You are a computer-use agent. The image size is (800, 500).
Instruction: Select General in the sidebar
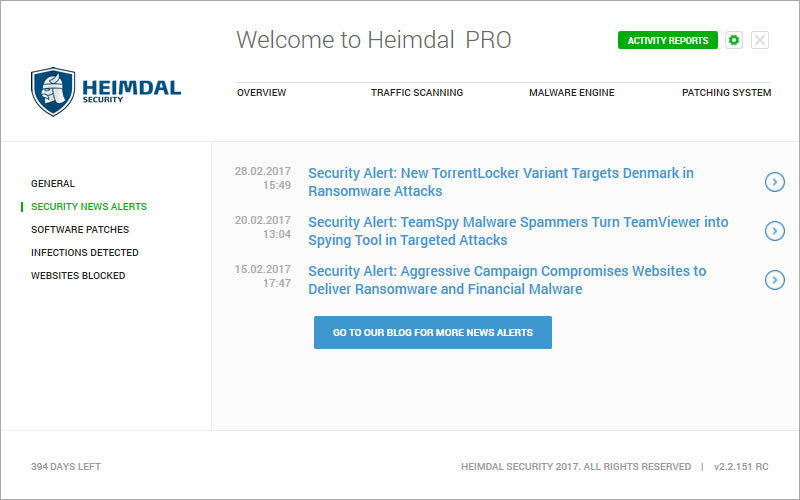tap(53, 184)
